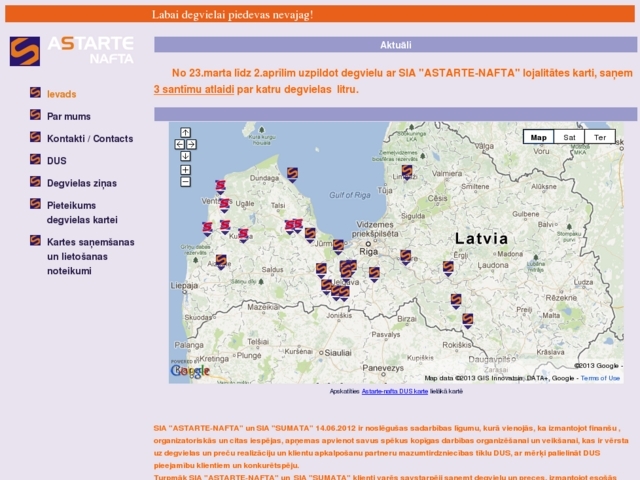Image resolution: width=640 pixels, height=480 pixels.
Task: Switch the map to Ter terrain view
Action: click(600, 137)
